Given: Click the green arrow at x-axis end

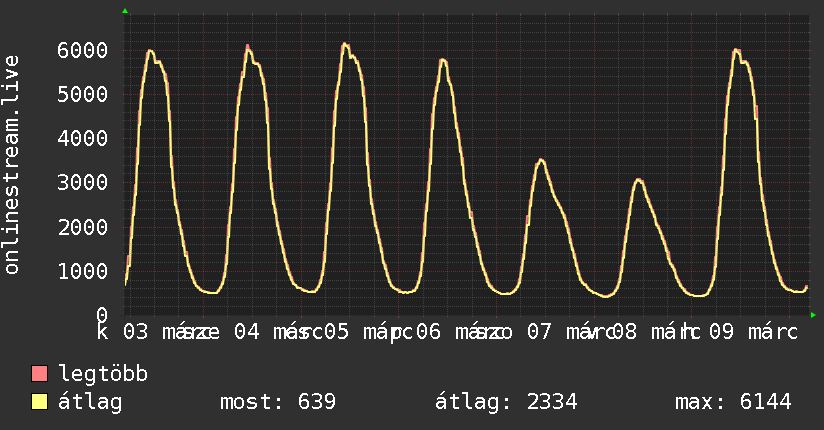Looking at the screenshot, I should [813, 315].
